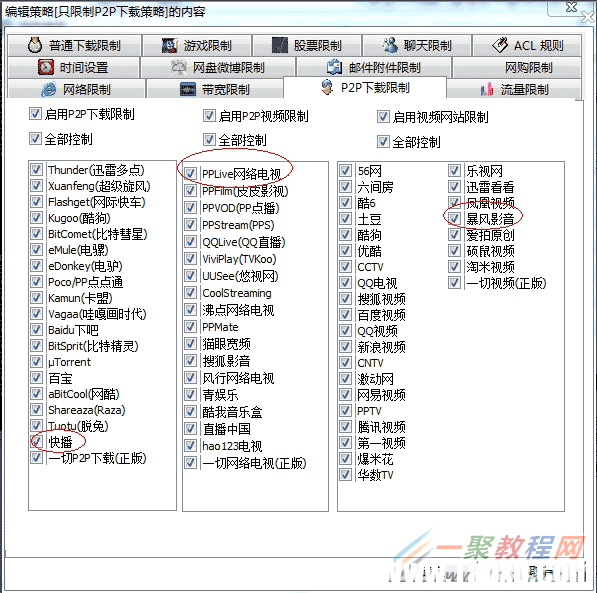597x593 pixels.
Task: Toggle hao123电视 checkbox
Action: [x=190, y=446]
